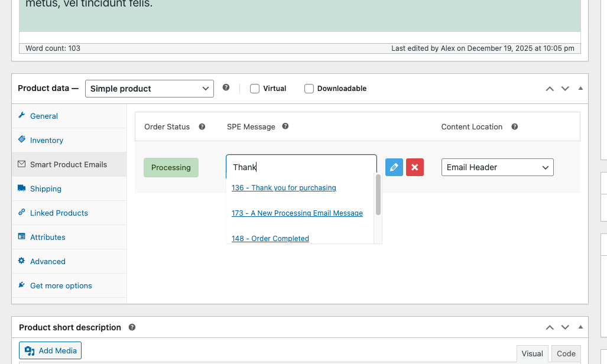This screenshot has width=607, height=364.
Task: Open the Inventory tab
Action: coord(46,140)
